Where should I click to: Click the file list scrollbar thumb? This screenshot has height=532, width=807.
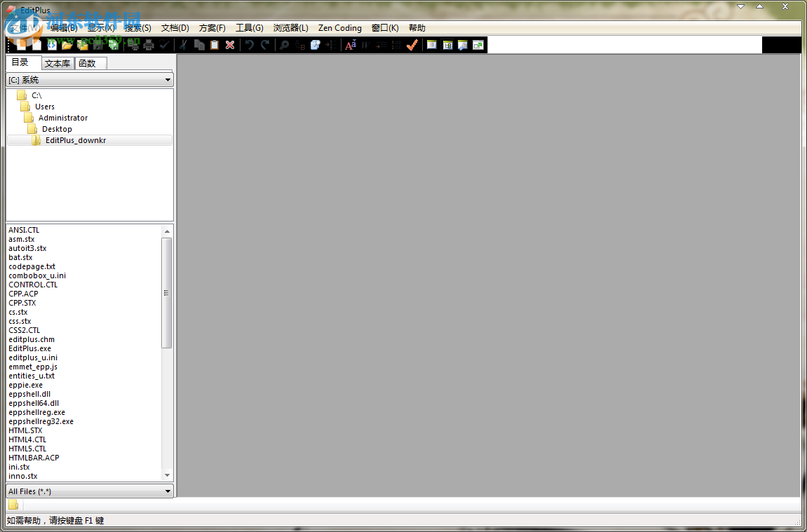167,293
